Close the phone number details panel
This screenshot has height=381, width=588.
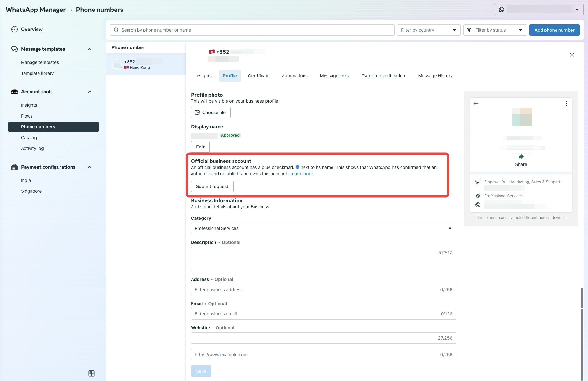[572, 55]
